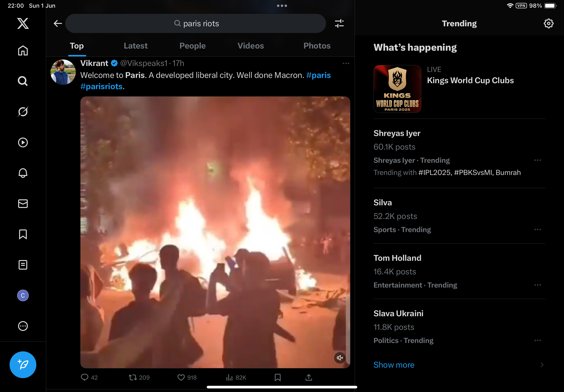Open the Shreyas Iyer trend
564x392 pixels.
tap(397, 133)
